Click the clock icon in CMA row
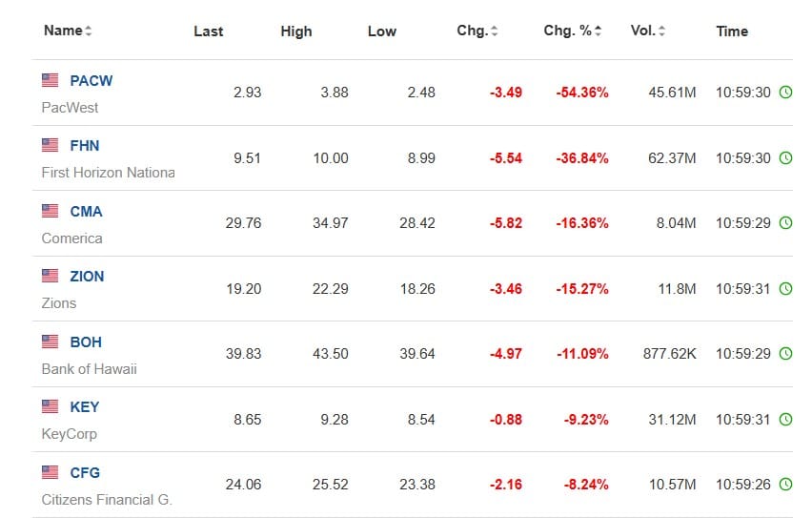The width and height of the screenshot is (812, 518). [x=785, y=223]
